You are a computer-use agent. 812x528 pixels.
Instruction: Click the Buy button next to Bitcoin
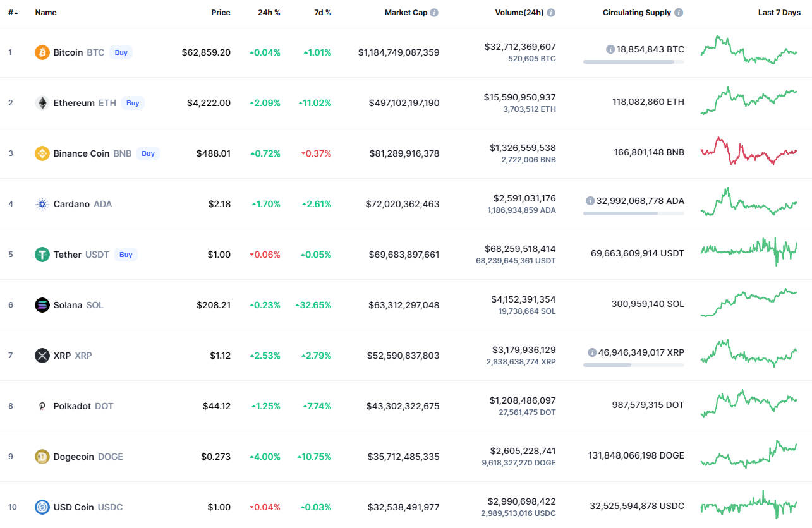(121, 52)
